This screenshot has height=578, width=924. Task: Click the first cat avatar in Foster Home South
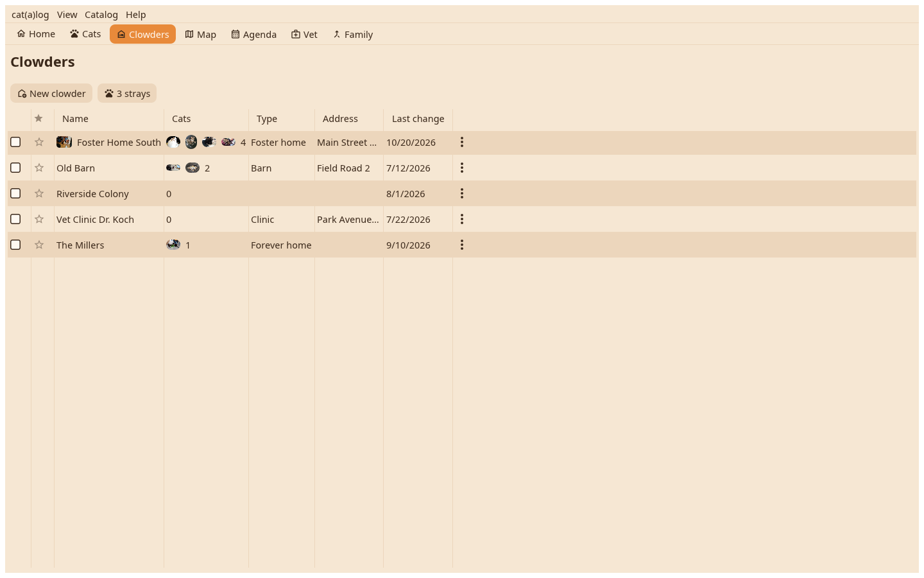coord(173,142)
